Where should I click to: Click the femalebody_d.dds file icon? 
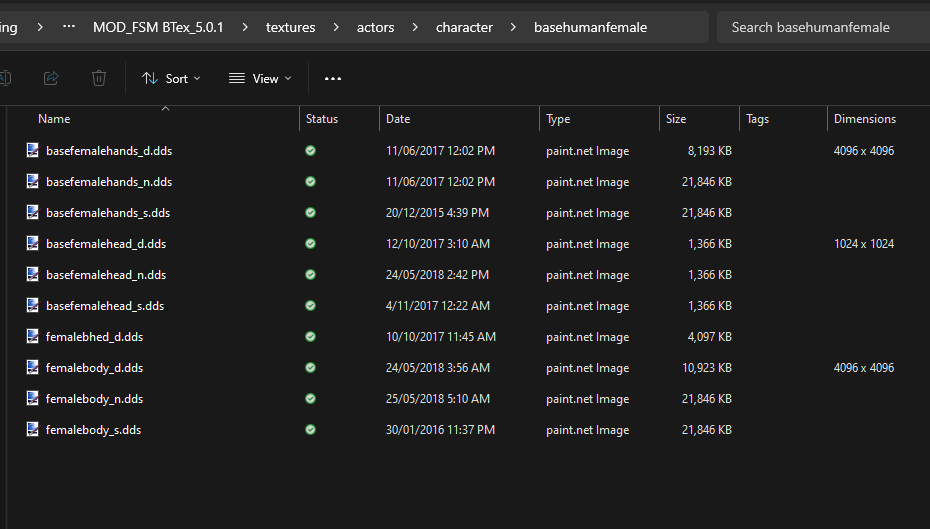coord(33,367)
